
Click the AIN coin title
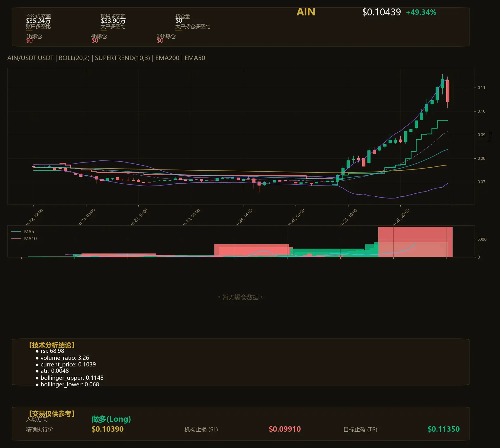coord(306,12)
